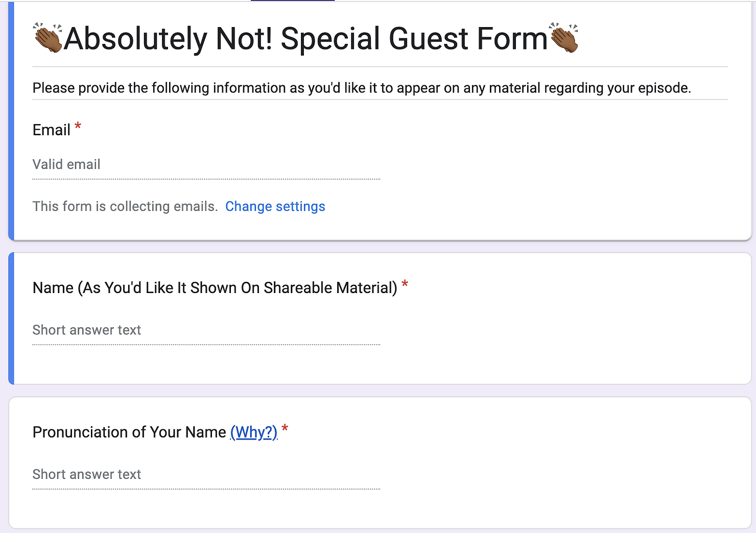Screen dimensions: 756x533
Task: Click the clapping hands emoji after the title
Action: pos(564,38)
